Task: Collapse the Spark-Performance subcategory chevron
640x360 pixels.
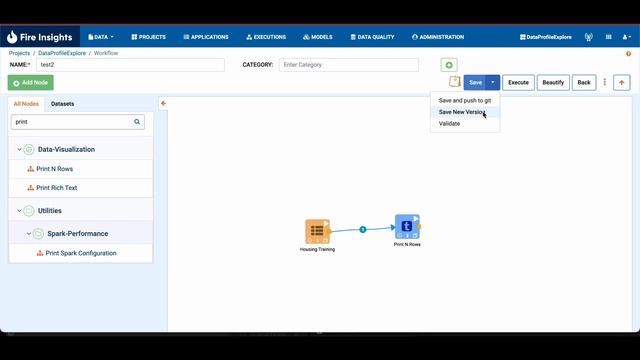Action: pos(29,234)
